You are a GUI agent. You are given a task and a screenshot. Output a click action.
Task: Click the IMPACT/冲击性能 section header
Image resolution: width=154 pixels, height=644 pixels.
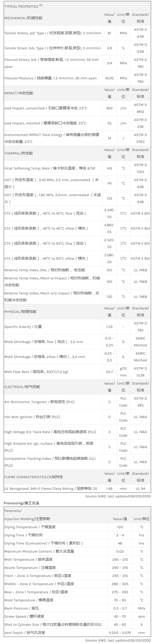19,93
